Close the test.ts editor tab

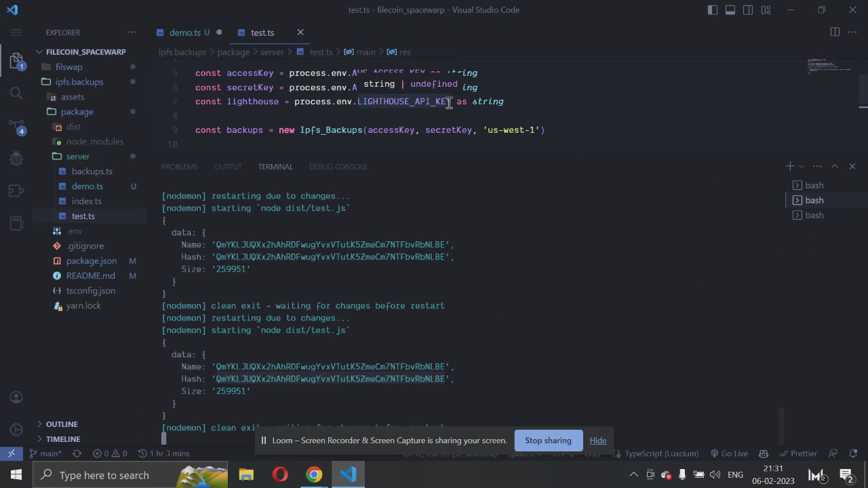click(300, 32)
